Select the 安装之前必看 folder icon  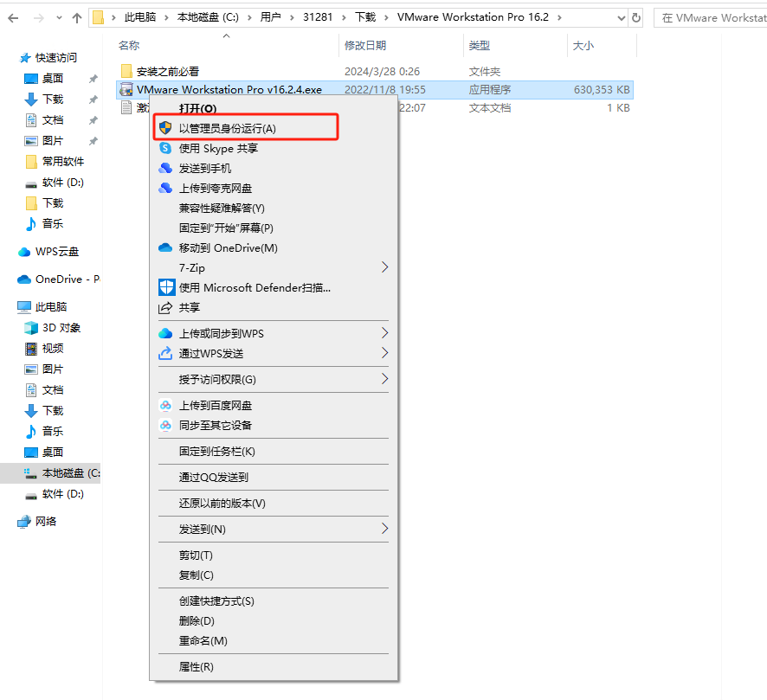(x=126, y=71)
